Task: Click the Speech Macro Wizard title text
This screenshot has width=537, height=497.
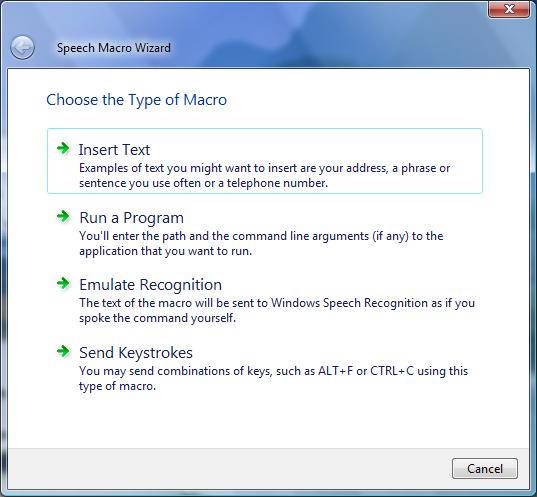Action: point(114,48)
